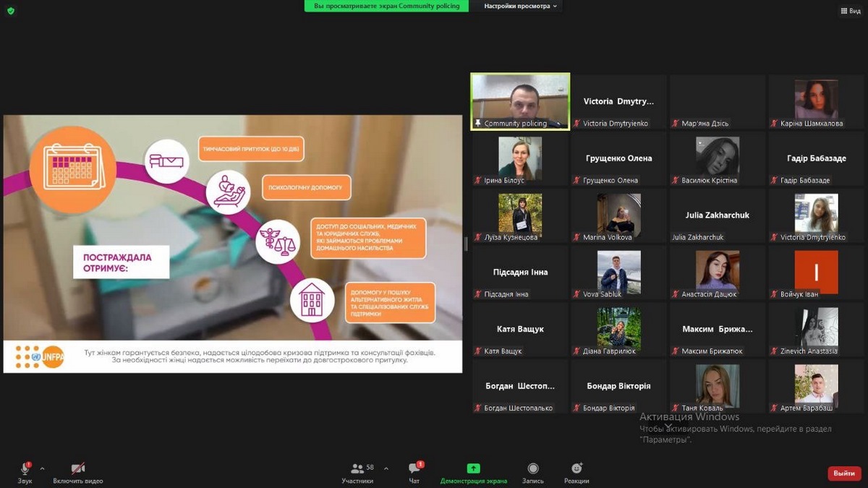Expand the audio options arrow next to Звук

pyautogui.click(x=42, y=468)
